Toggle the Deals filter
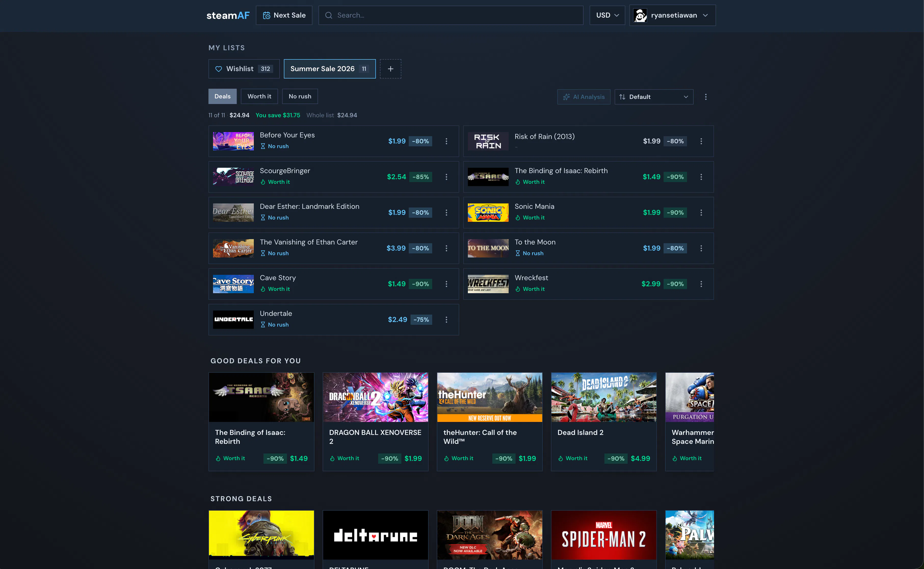Screen dimensions: 924x569 pos(222,96)
